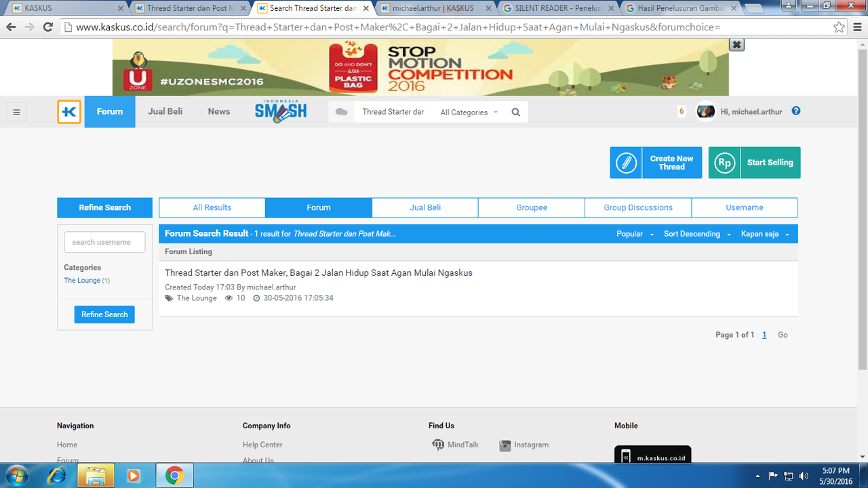Open michael.arthur profile avatar
This screenshot has height=488, width=868.
(x=706, y=111)
